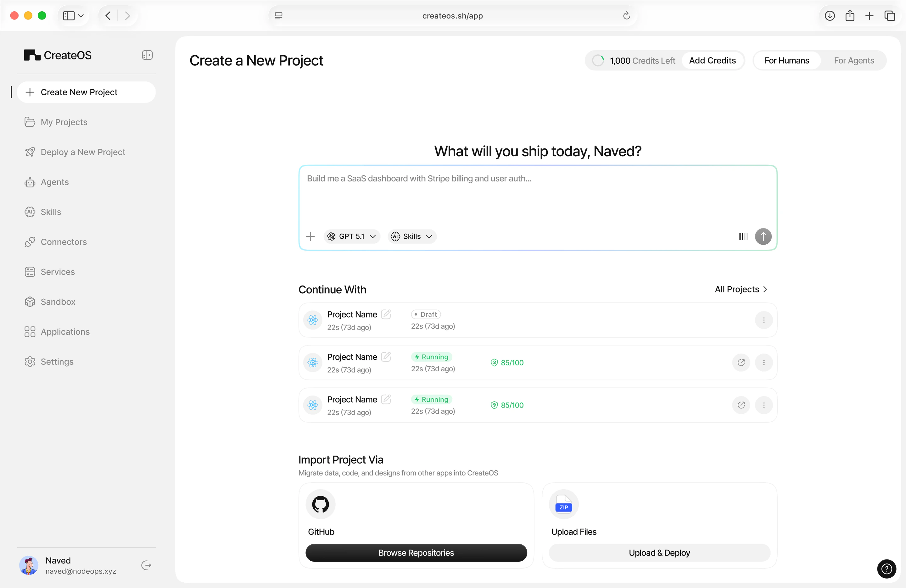Expand the Skills dropdown in prompt box
906x588 pixels.
pyautogui.click(x=412, y=236)
